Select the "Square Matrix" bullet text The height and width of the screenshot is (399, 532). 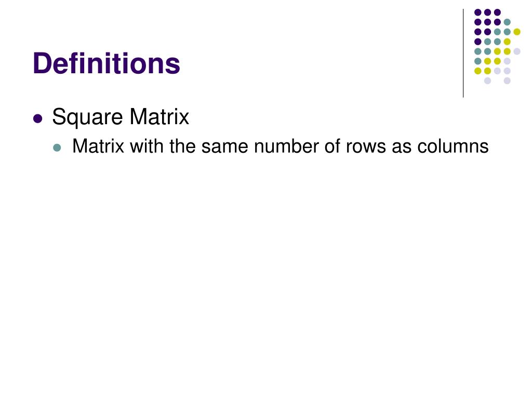click(121, 117)
